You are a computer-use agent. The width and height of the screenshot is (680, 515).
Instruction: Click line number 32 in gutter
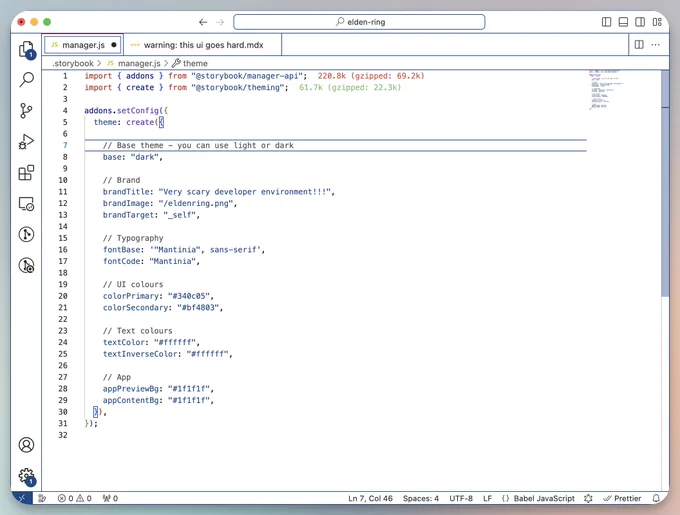(63, 435)
